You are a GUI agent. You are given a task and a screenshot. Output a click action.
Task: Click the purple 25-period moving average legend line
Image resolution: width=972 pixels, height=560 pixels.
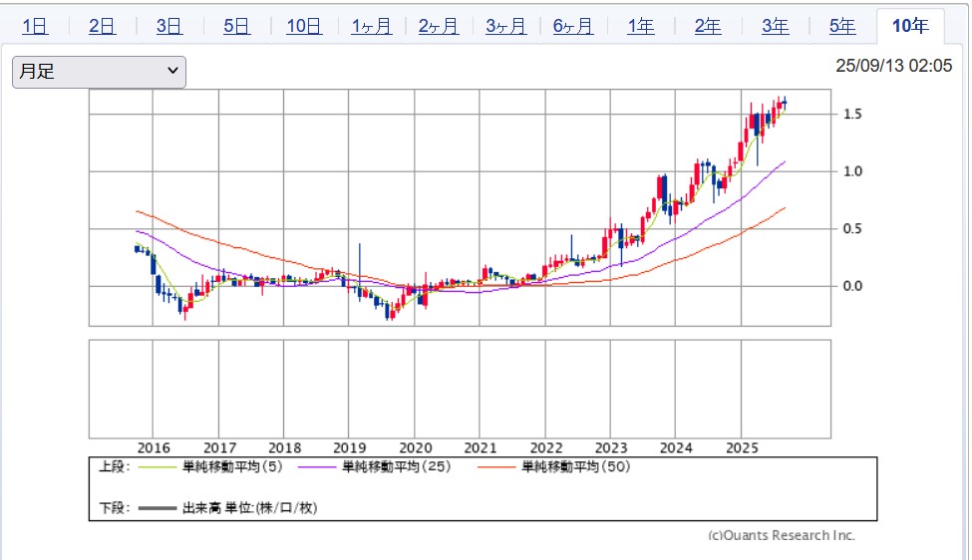[316, 467]
